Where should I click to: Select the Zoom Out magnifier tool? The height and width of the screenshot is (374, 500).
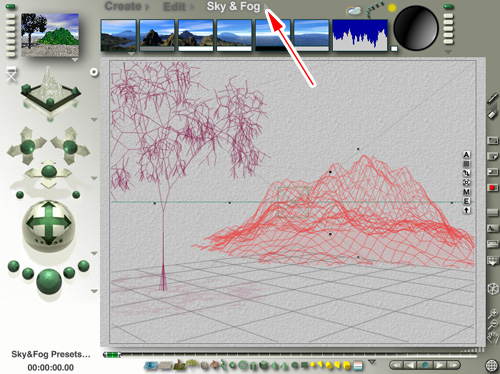pyautogui.click(x=493, y=324)
